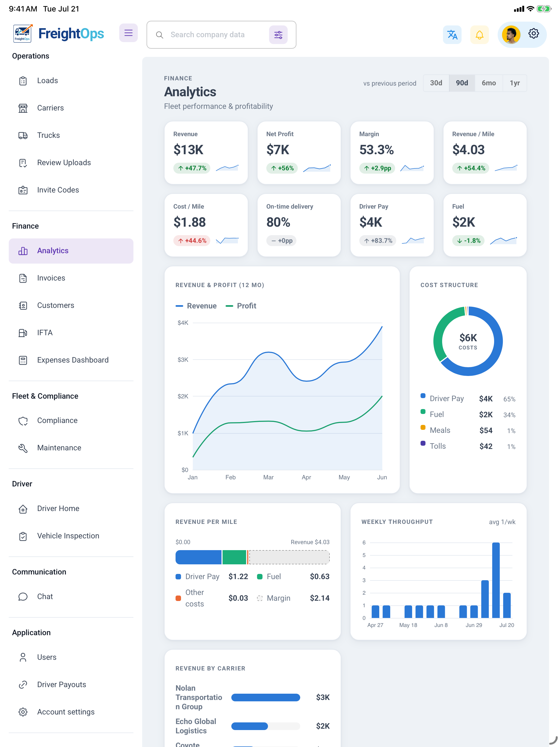Viewport: 560px width, 747px height.
Task: Open the Compliance shield icon
Action: (23, 421)
